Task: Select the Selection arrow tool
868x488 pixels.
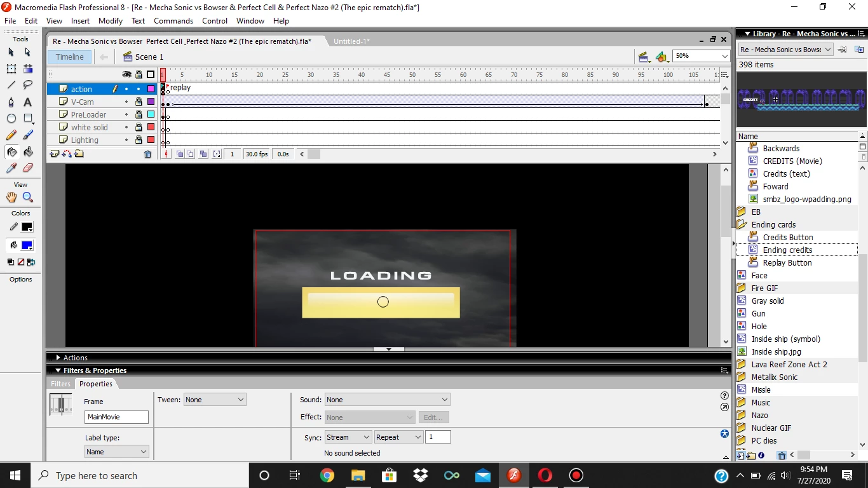Action: [11, 52]
